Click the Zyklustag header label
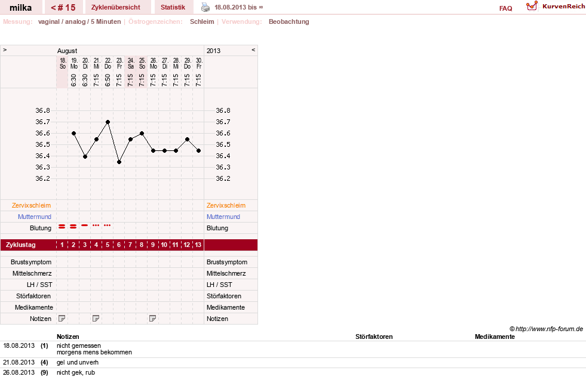 pos(20,245)
